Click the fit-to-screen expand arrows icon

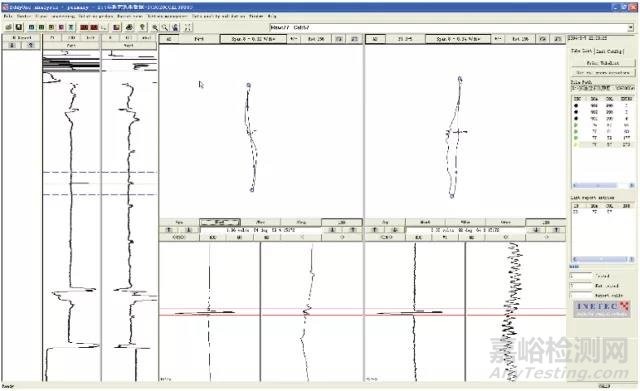[x=188, y=27]
